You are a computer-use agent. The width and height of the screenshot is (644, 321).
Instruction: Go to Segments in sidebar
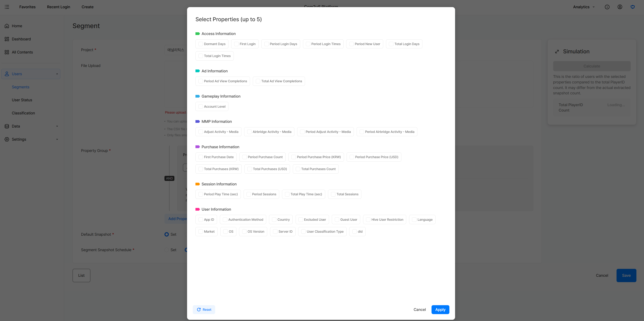point(21,87)
